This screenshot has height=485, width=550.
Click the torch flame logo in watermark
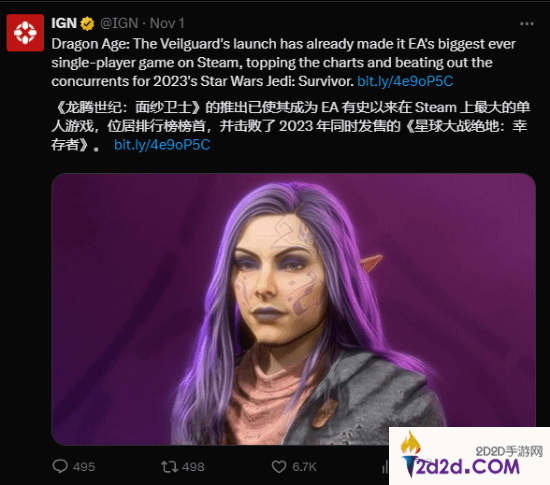point(410,454)
